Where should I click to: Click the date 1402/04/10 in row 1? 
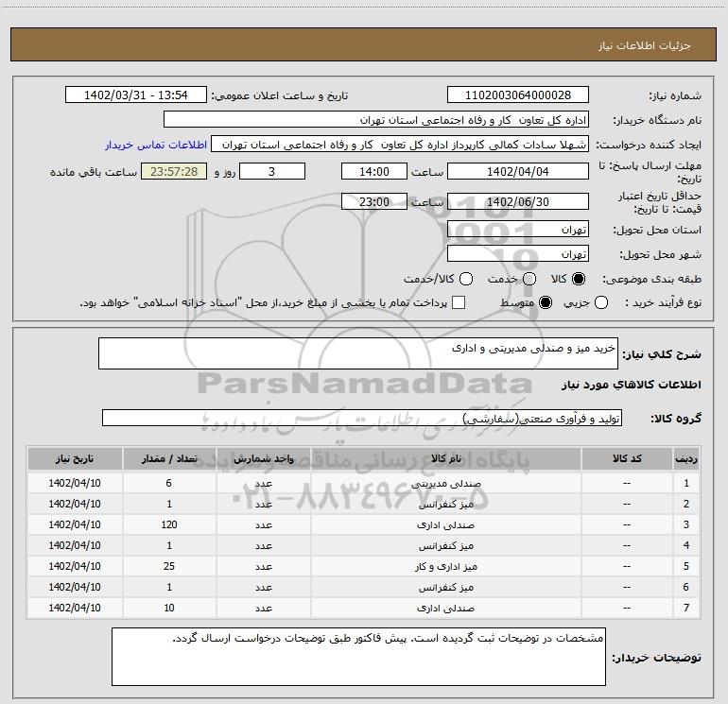pos(75,484)
